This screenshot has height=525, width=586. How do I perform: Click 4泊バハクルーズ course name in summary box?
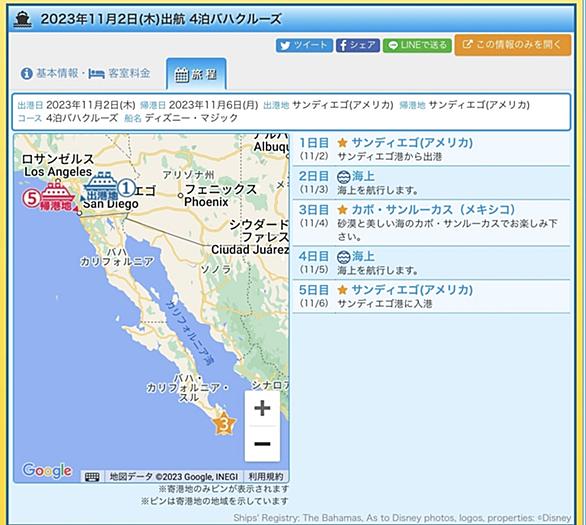[82, 118]
